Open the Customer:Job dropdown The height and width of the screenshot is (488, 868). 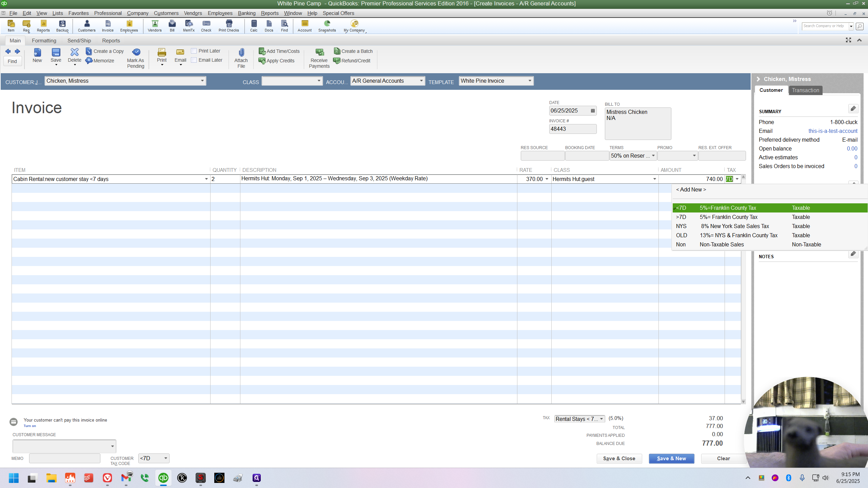(202, 81)
